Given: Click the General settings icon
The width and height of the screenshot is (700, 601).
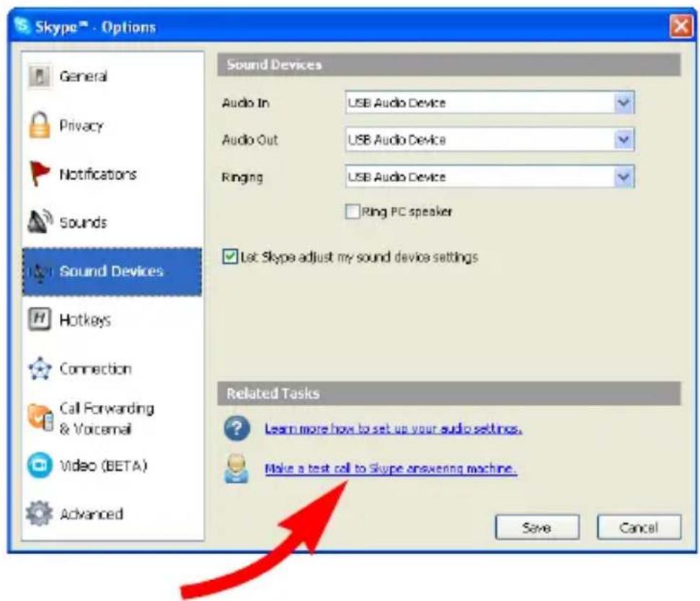Looking at the screenshot, I should pos(40,76).
